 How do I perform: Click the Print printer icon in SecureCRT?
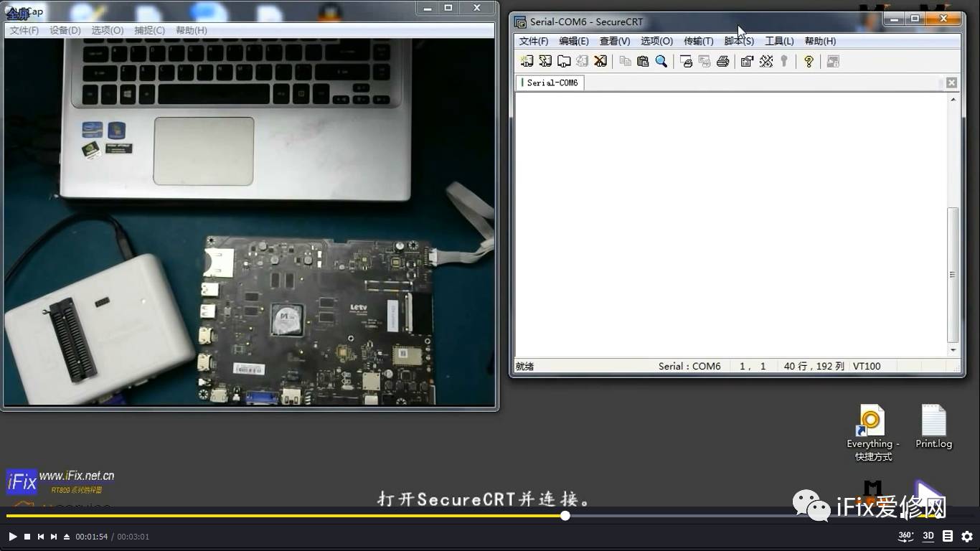(723, 62)
